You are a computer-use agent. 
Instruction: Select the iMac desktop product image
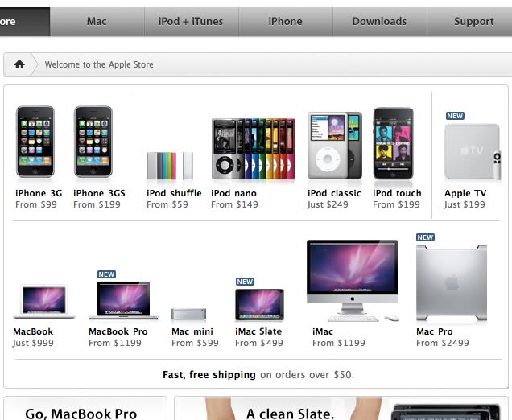[x=353, y=281]
